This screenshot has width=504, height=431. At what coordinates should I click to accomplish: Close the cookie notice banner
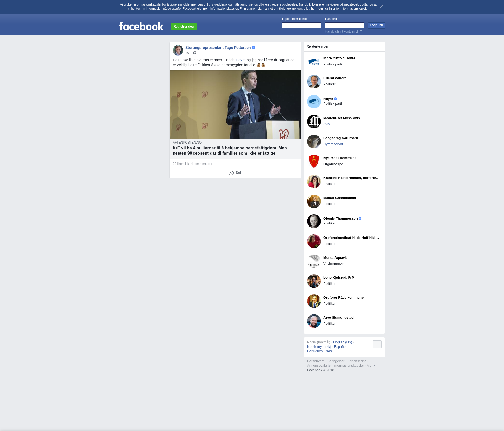point(381,7)
